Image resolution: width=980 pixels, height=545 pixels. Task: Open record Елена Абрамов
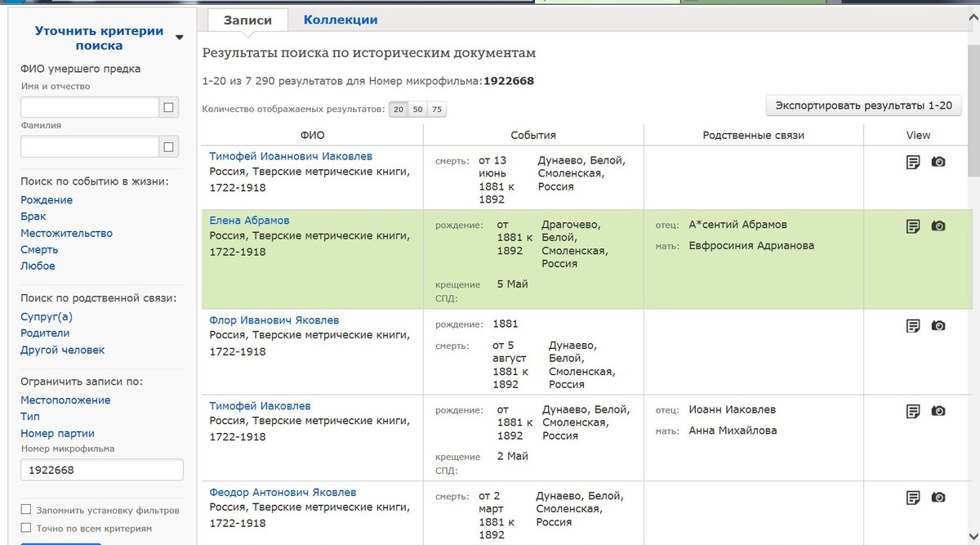[249, 221]
